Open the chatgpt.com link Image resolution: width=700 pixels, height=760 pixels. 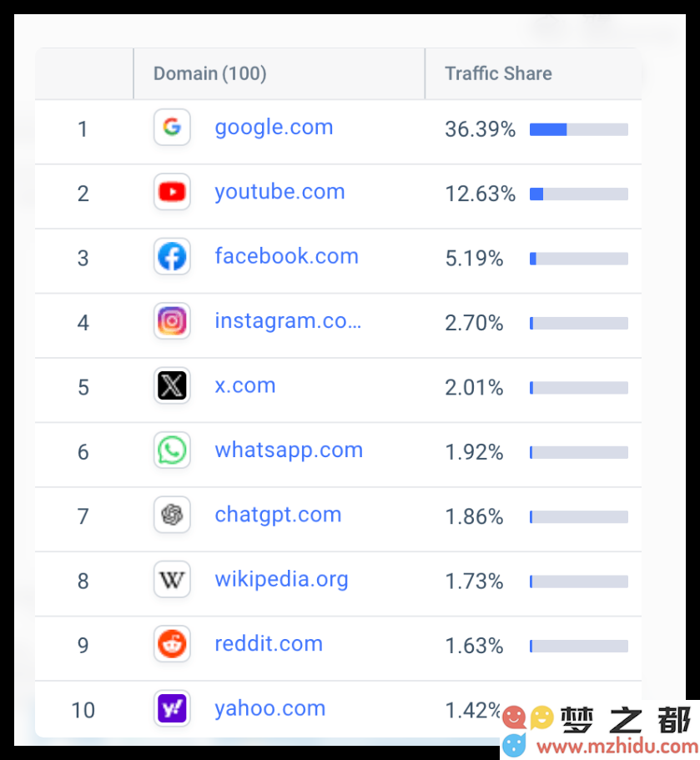point(279,516)
